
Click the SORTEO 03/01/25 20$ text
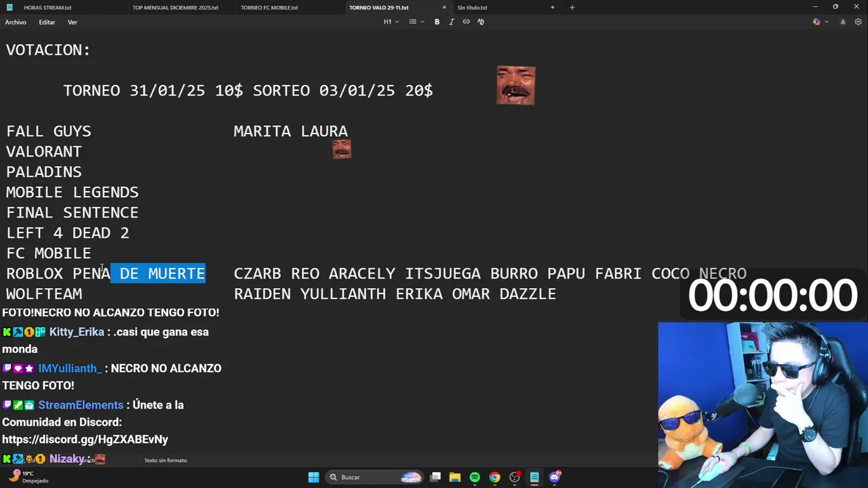pos(343,91)
